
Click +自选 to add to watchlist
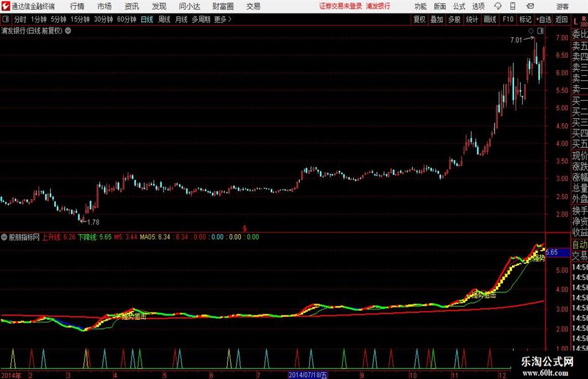pos(543,19)
